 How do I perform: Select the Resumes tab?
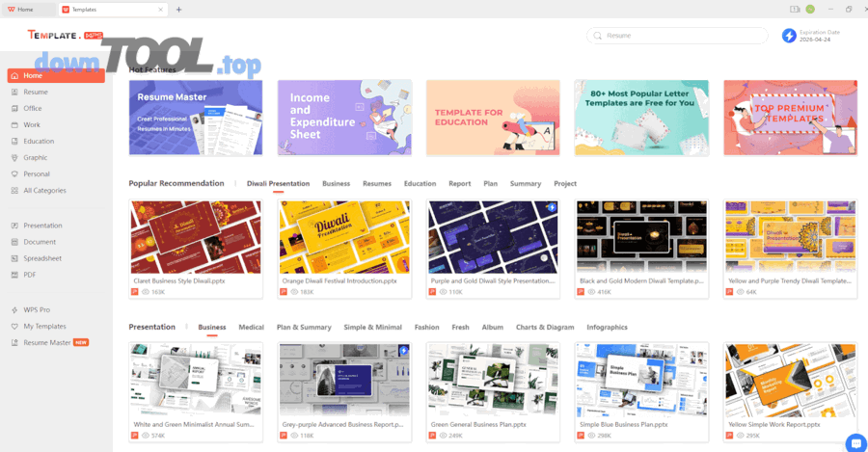click(377, 184)
